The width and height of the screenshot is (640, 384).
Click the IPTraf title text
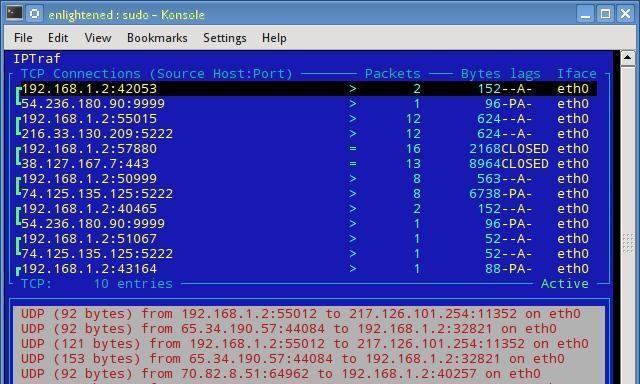[37, 59]
